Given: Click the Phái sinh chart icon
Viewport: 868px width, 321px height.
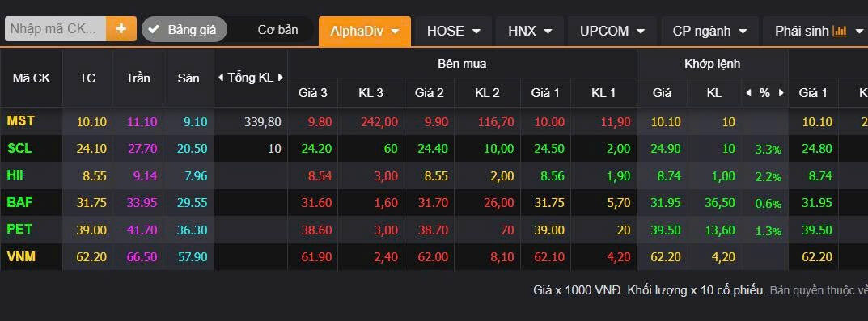Looking at the screenshot, I should [840, 31].
